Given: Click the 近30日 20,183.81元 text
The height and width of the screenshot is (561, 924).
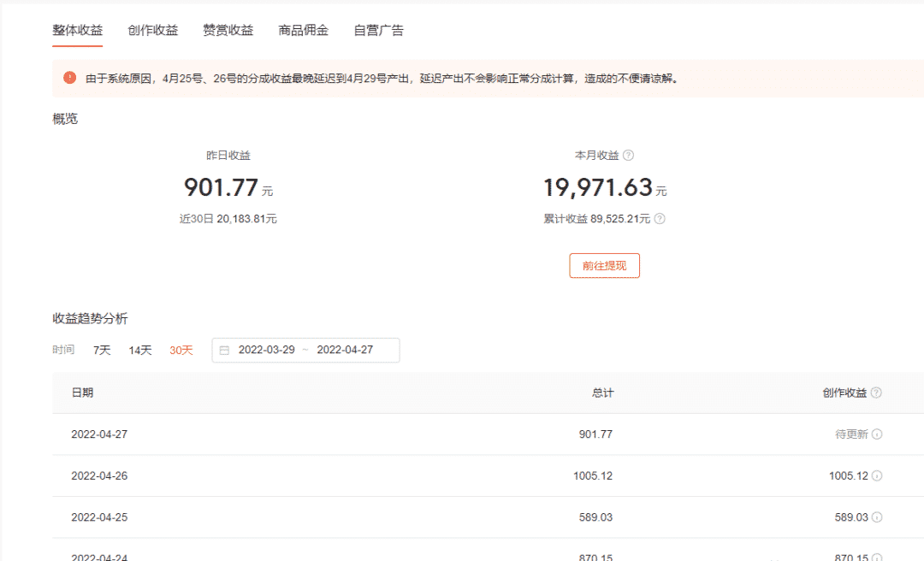Looking at the screenshot, I should point(228,219).
